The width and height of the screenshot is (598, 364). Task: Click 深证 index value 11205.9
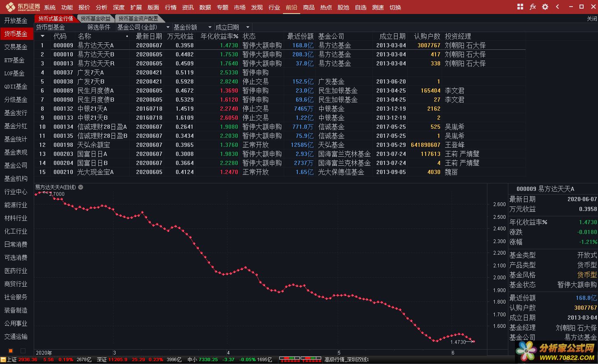tap(118, 360)
